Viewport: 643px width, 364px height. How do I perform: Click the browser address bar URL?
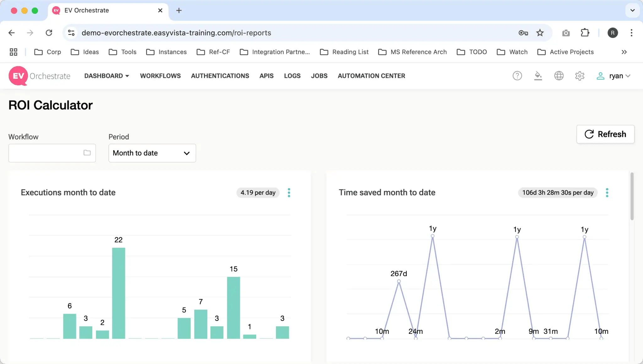click(176, 33)
